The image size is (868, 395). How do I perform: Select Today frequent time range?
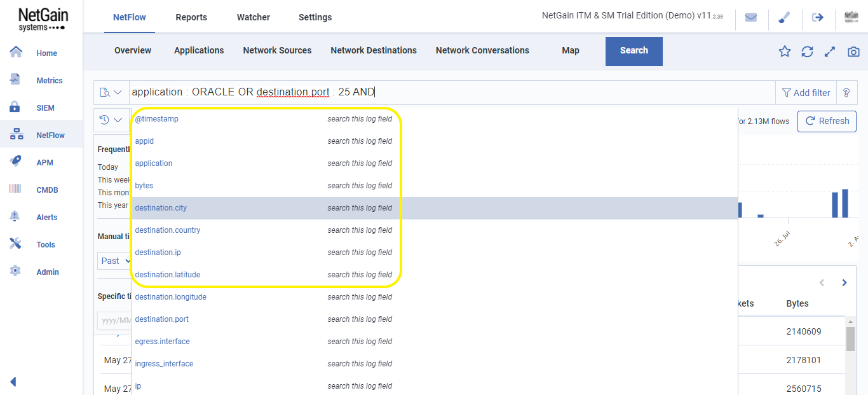click(108, 167)
